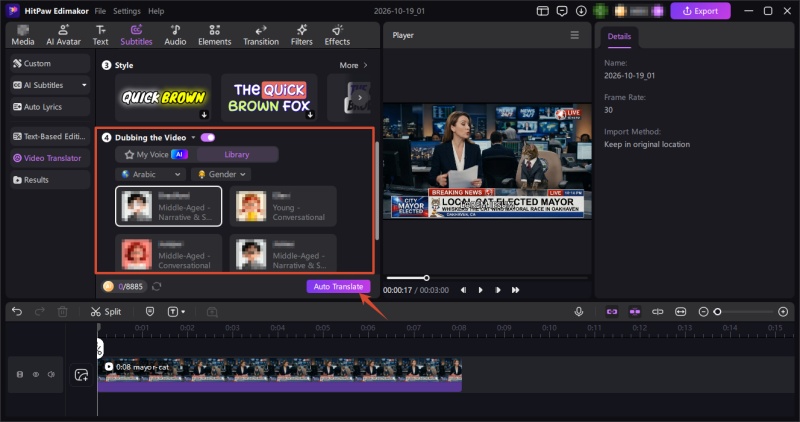Click the zoom-in plus icon on timeline
Image resolution: width=800 pixels, height=422 pixels.
click(x=783, y=311)
